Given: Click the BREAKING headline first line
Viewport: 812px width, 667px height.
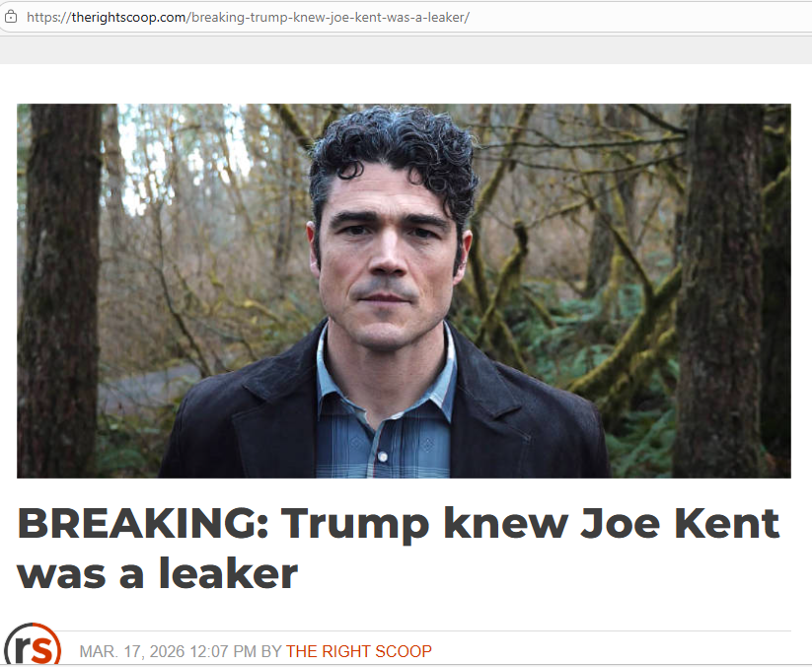Looking at the screenshot, I should 399,524.
